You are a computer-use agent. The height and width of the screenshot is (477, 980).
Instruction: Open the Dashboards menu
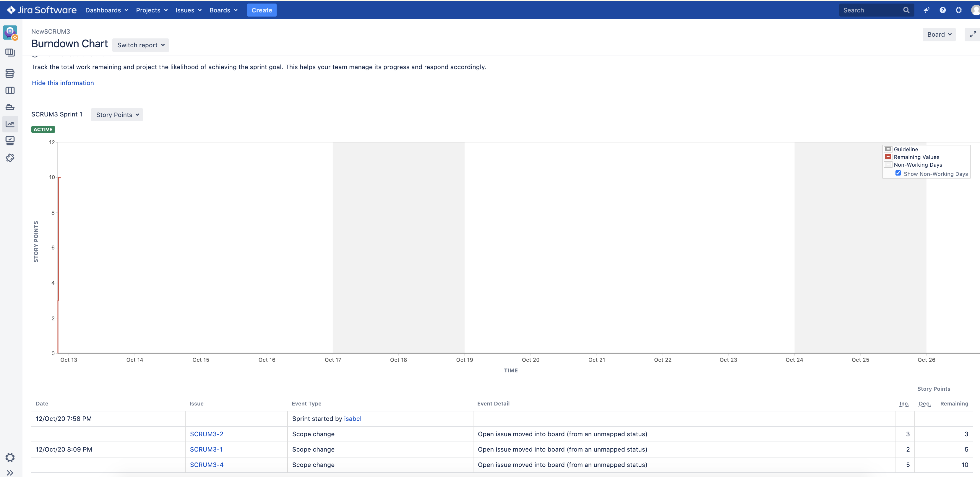point(106,10)
